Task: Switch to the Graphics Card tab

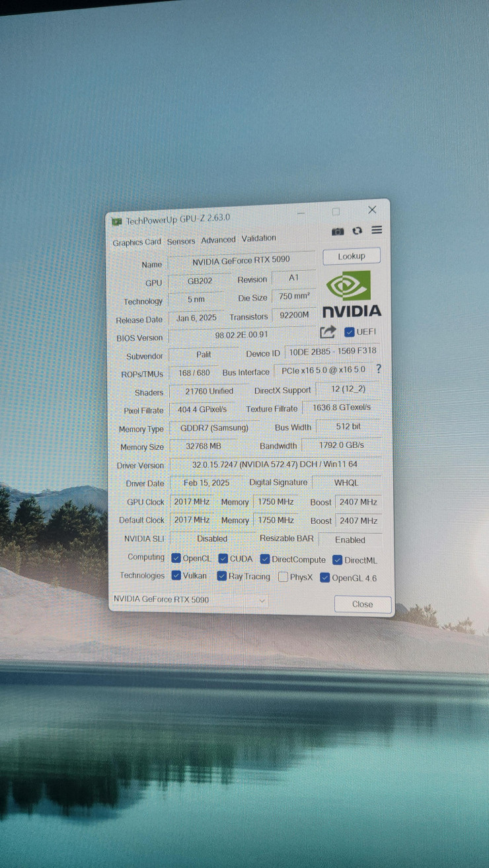Action: [137, 242]
